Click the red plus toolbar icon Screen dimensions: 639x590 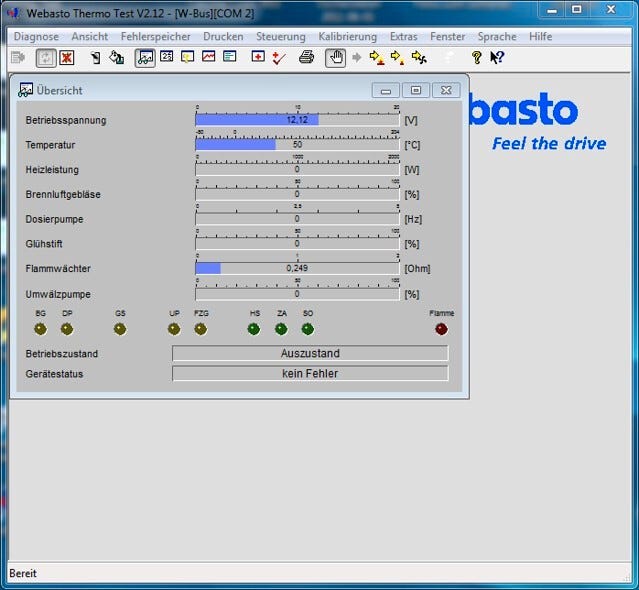click(x=258, y=58)
